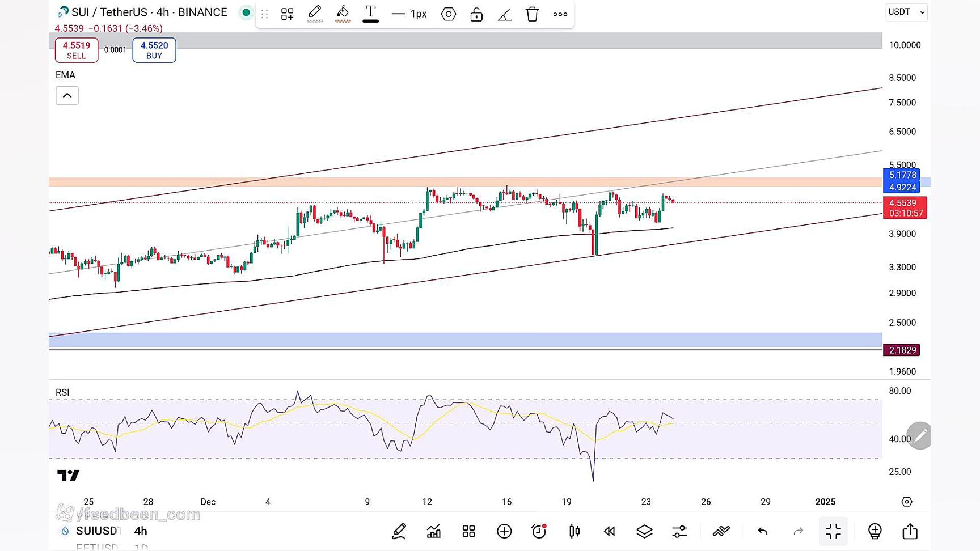Click the green market status dot
Image resolution: width=980 pixels, height=551 pixels.
(246, 12)
